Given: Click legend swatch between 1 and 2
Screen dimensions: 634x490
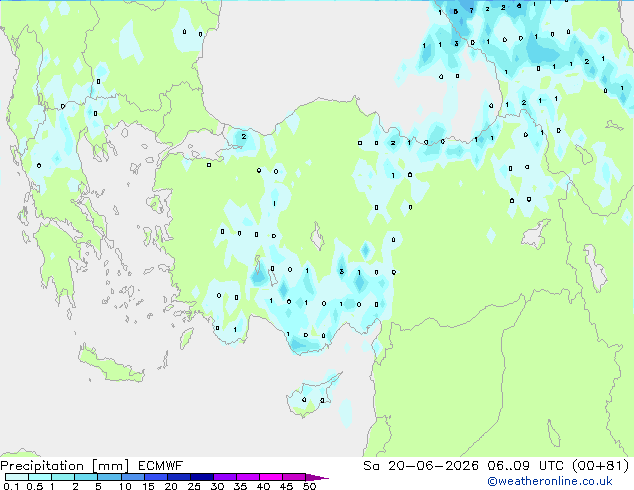Looking at the screenshot, I should pyautogui.click(x=63, y=477).
